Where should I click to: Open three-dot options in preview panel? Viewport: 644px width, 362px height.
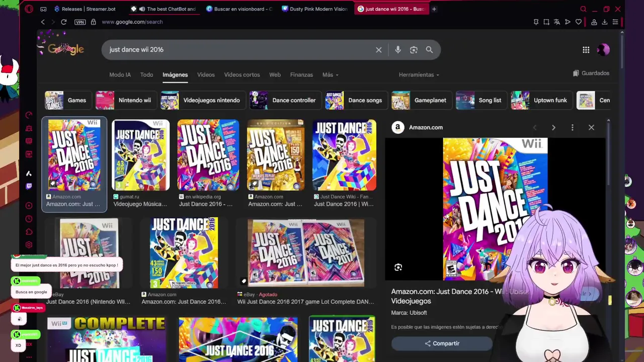572,128
